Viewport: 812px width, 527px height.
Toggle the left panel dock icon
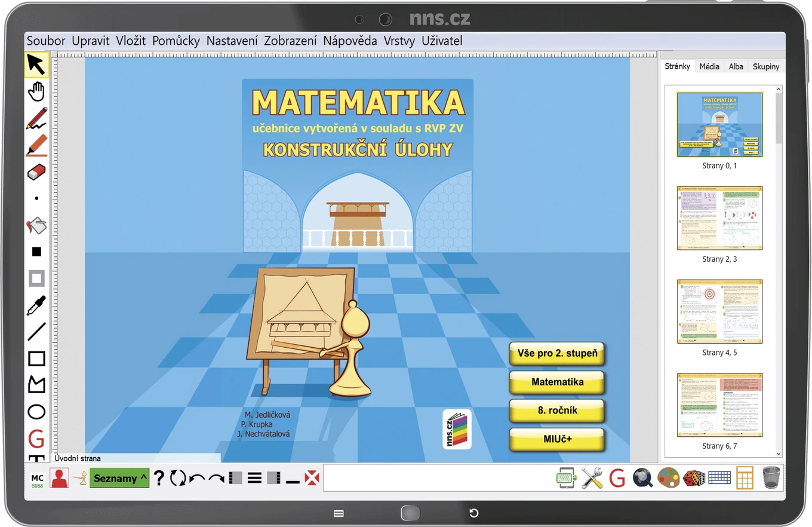(x=235, y=478)
